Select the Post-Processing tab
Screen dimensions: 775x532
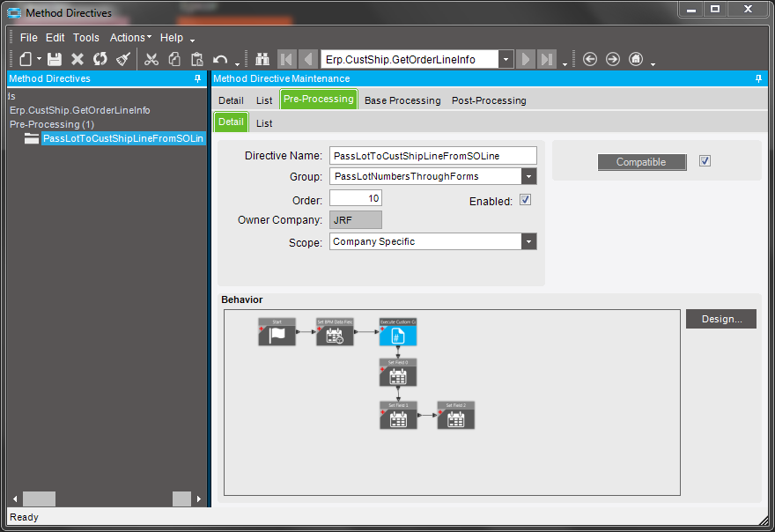coord(489,100)
